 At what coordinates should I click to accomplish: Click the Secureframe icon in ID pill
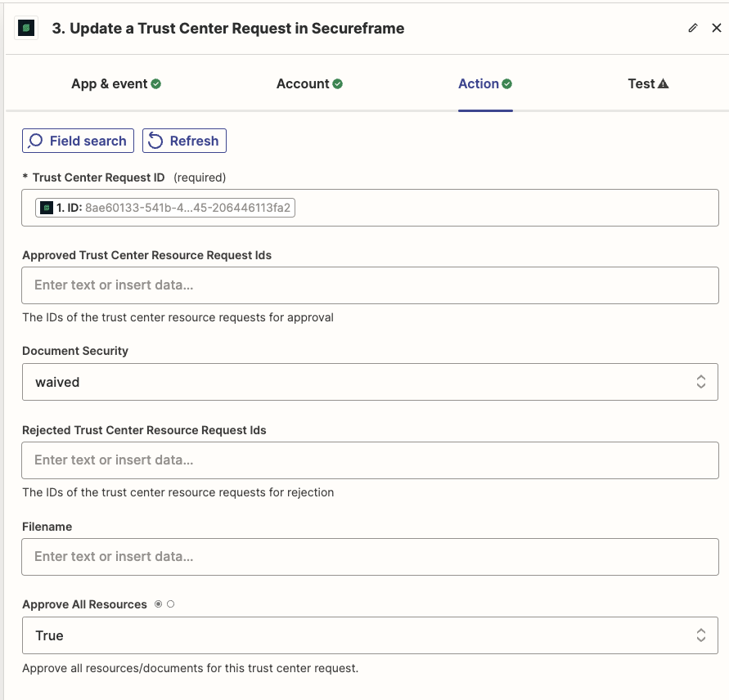[x=47, y=208]
